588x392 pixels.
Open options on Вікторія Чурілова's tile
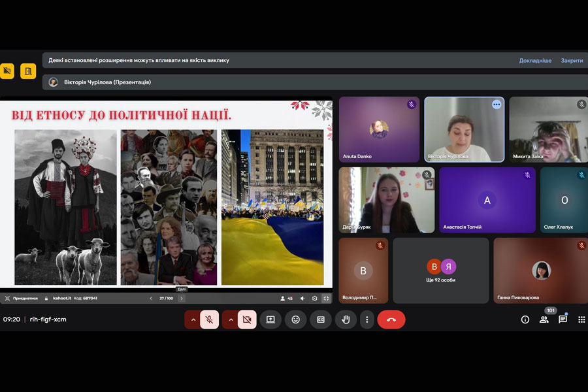pos(497,105)
